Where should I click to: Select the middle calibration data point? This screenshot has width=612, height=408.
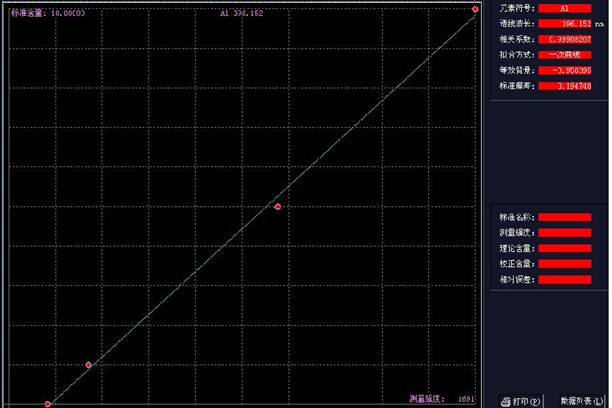[277, 206]
